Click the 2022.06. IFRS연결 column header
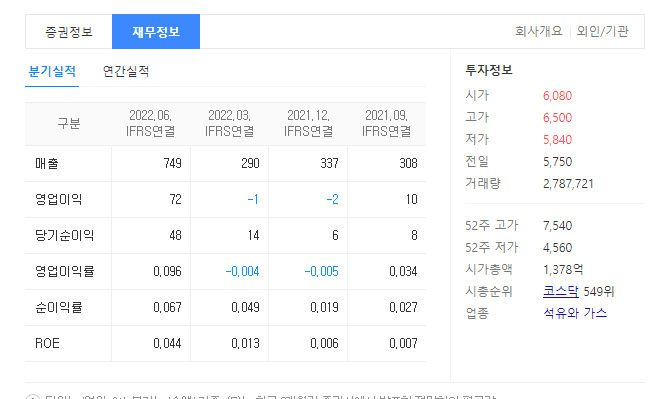 click(x=151, y=123)
